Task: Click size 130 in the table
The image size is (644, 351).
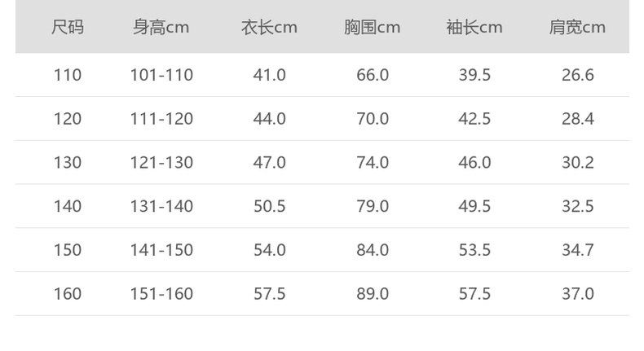Action: pyautogui.click(x=68, y=163)
